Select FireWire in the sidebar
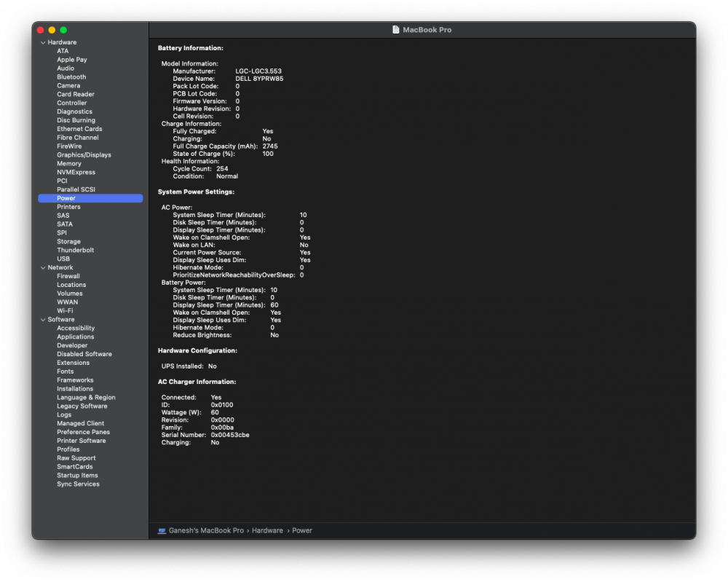Screen dimensions: 728x582 [69, 146]
